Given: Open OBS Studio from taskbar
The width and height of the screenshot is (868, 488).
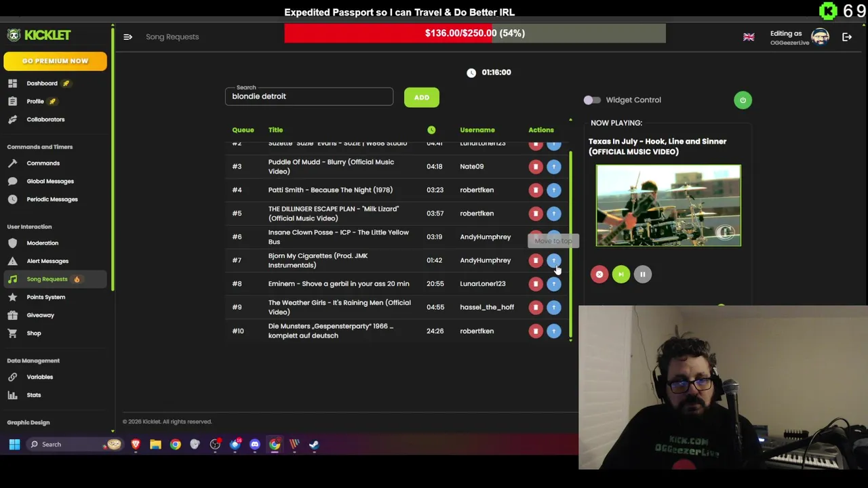Looking at the screenshot, I should [215, 445].
